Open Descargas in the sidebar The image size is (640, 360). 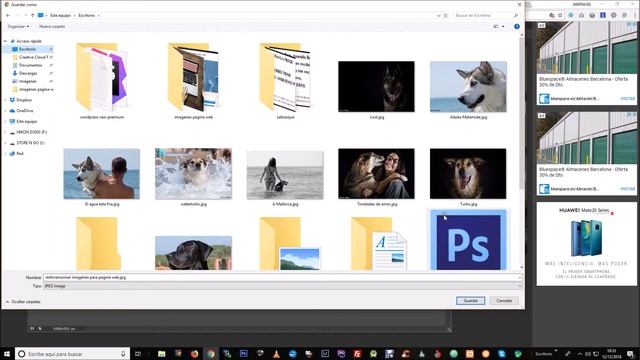coord(28,73)
